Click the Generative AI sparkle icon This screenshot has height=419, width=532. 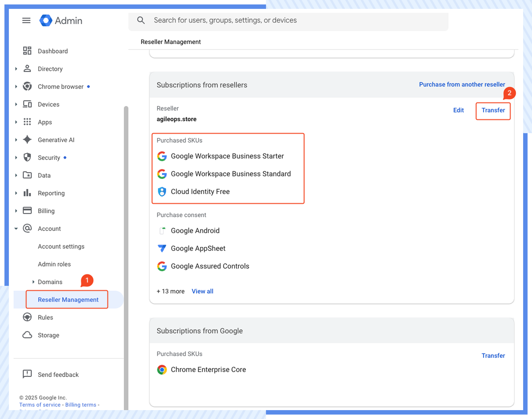27,140
